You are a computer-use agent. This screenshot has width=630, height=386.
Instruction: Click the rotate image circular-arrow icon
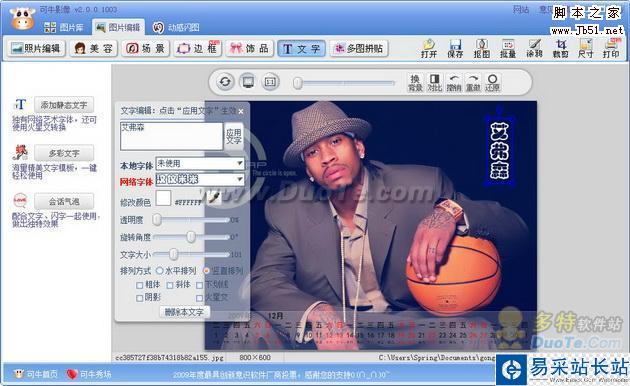(225, 82)
